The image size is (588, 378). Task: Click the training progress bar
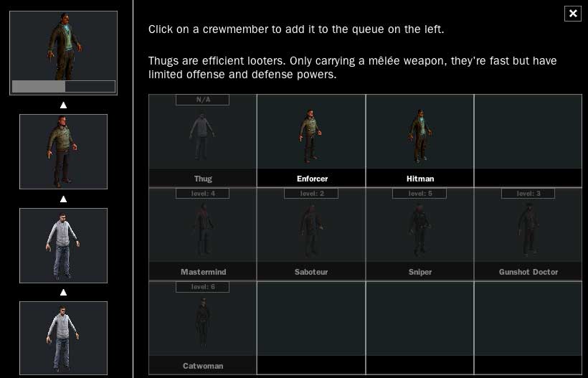(63, 86)
